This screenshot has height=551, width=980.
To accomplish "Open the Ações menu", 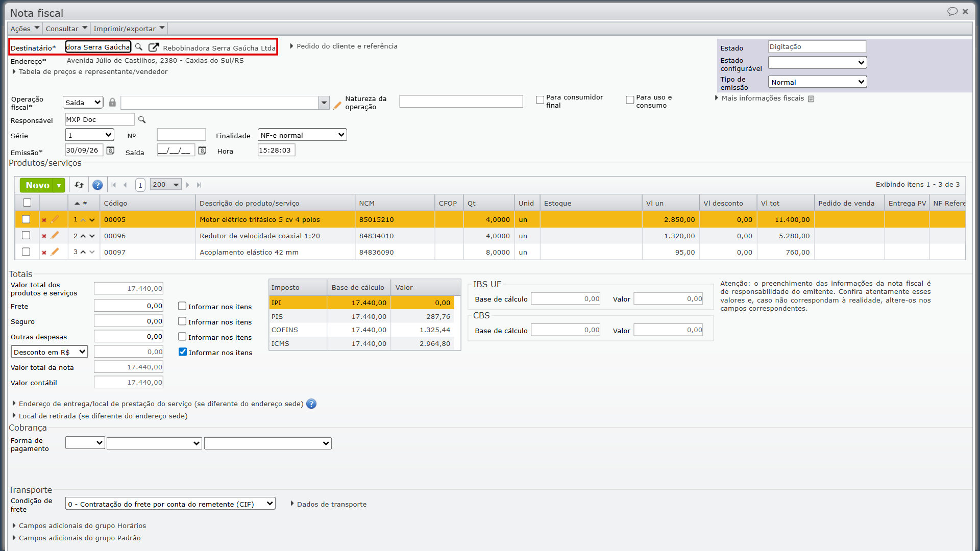I will [25, 29].
